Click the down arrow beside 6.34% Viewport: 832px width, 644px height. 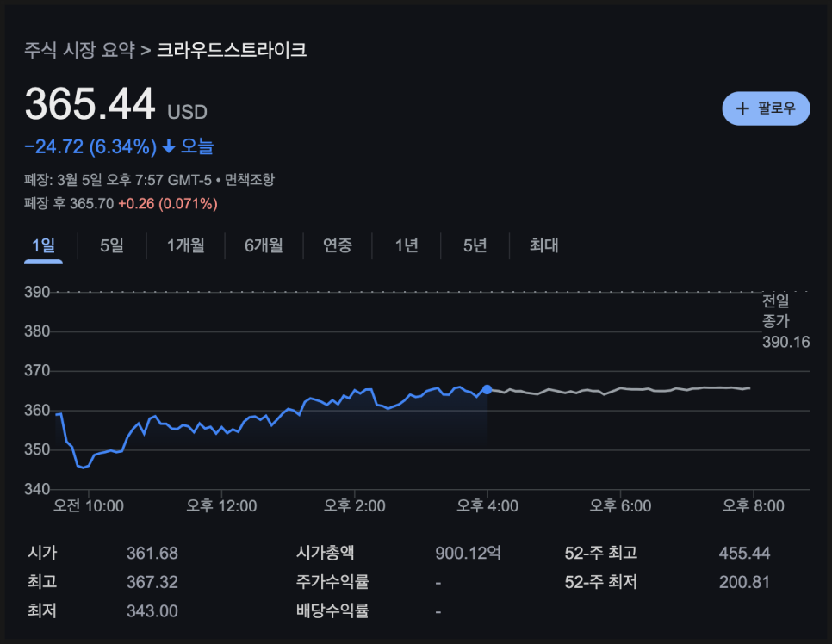168,147
